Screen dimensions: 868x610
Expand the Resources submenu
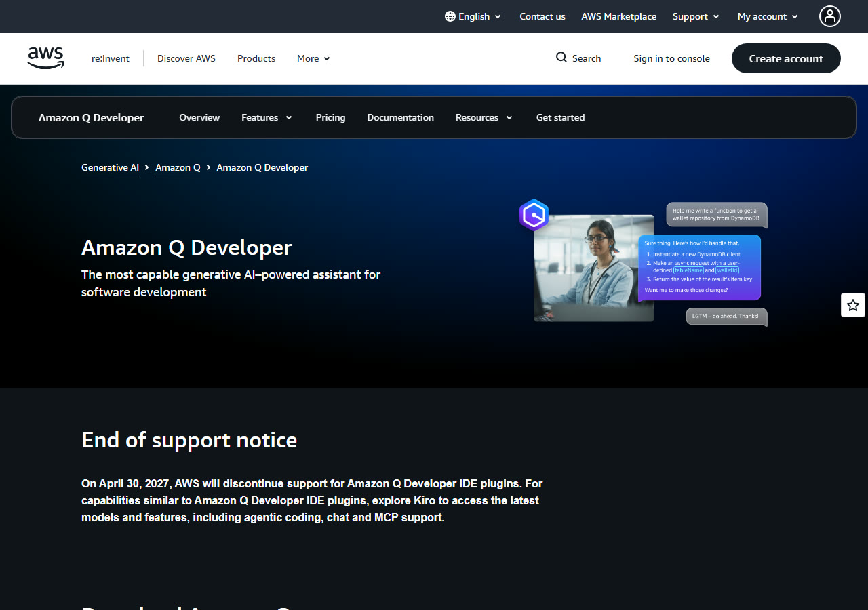[x=484, y=117]
